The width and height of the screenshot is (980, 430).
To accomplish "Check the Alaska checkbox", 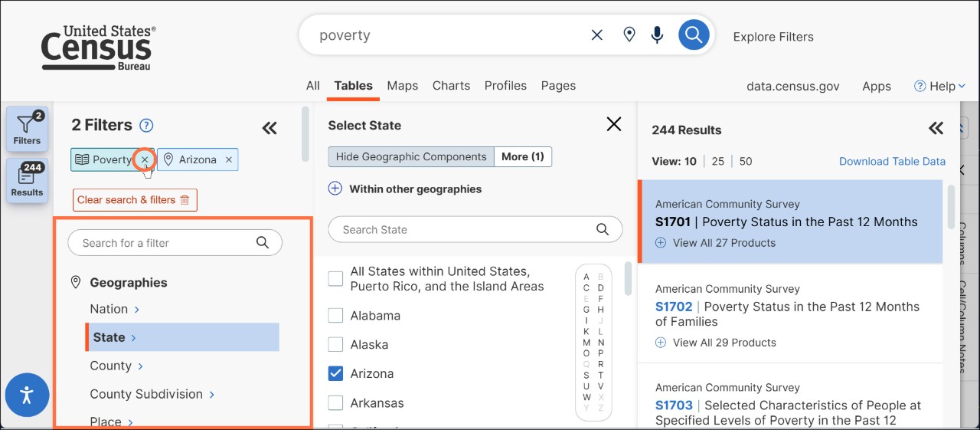I will click(x=335, y=344).
